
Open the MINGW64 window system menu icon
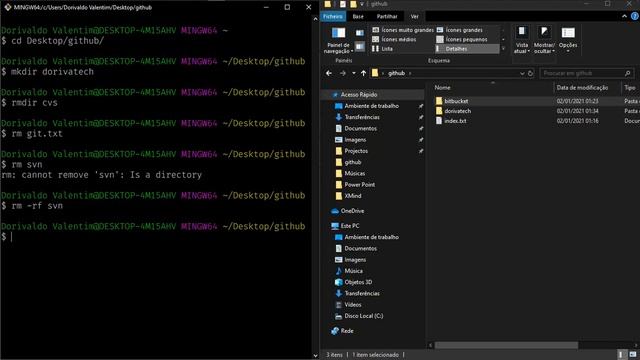7,7
